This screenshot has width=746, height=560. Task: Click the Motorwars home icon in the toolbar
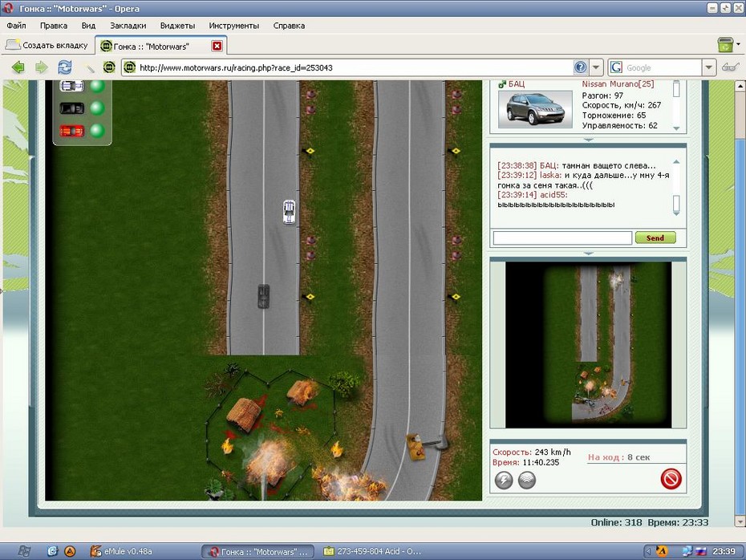click(109, 67)
